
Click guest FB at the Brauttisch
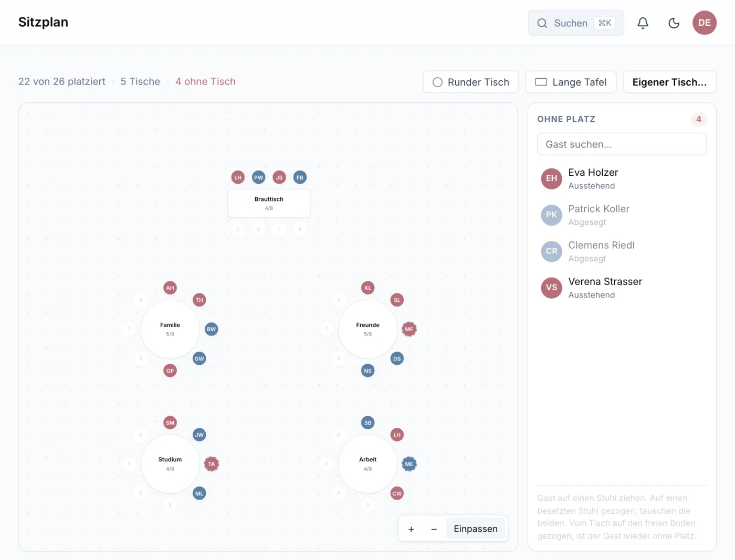(300, 177)
